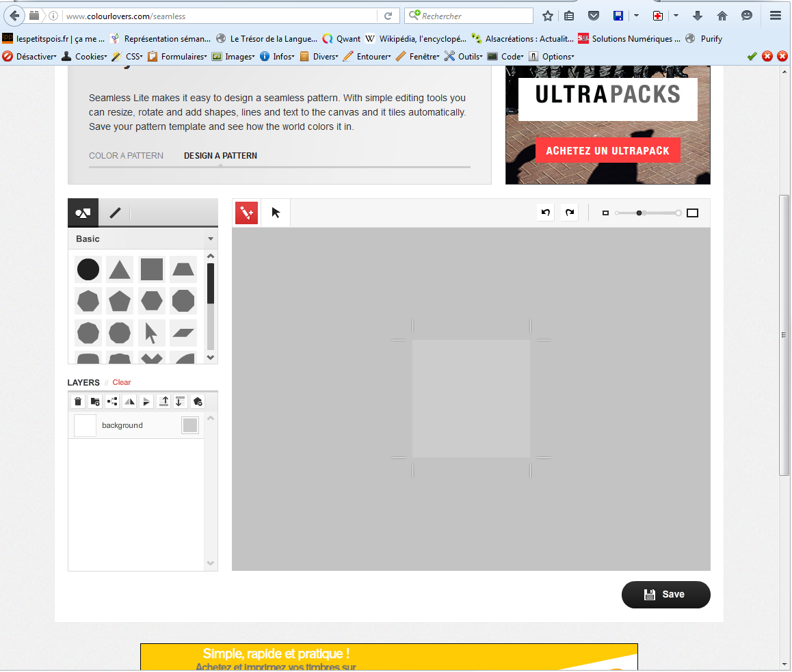
Task: Click the undo arrow icon
Action: [546, 213]
